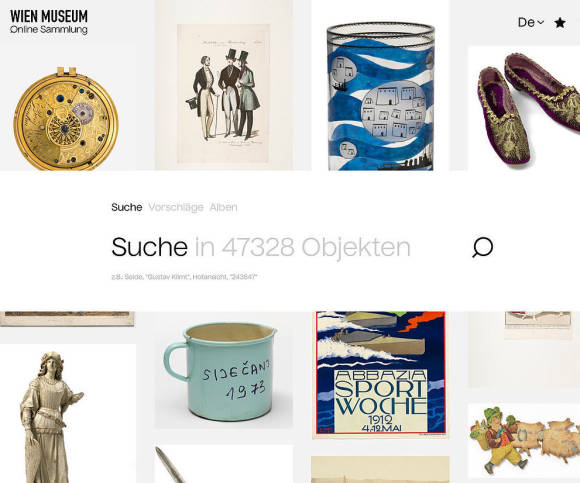
Task: Expand the De language dropdown
Action: click(531, 23)
